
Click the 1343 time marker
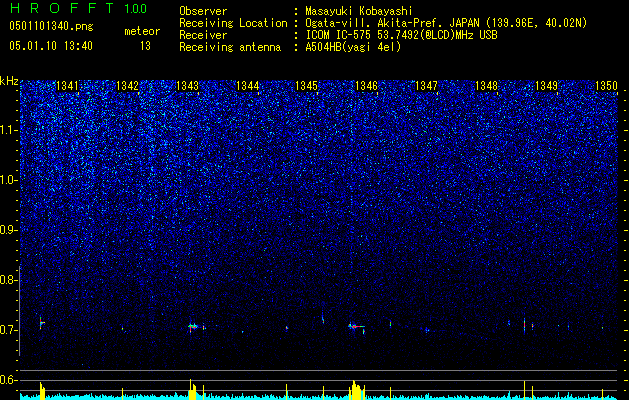click(x=187, y=86)
